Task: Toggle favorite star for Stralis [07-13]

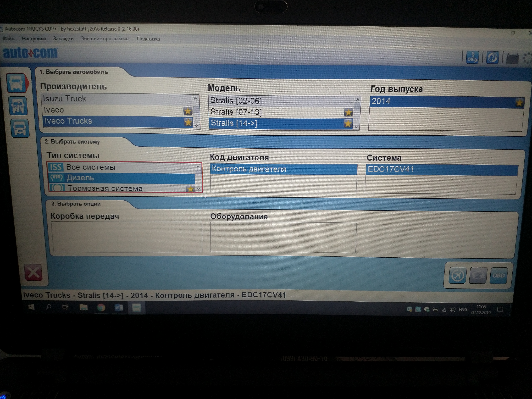Action: pyautogui.click(x=348, y=113)
